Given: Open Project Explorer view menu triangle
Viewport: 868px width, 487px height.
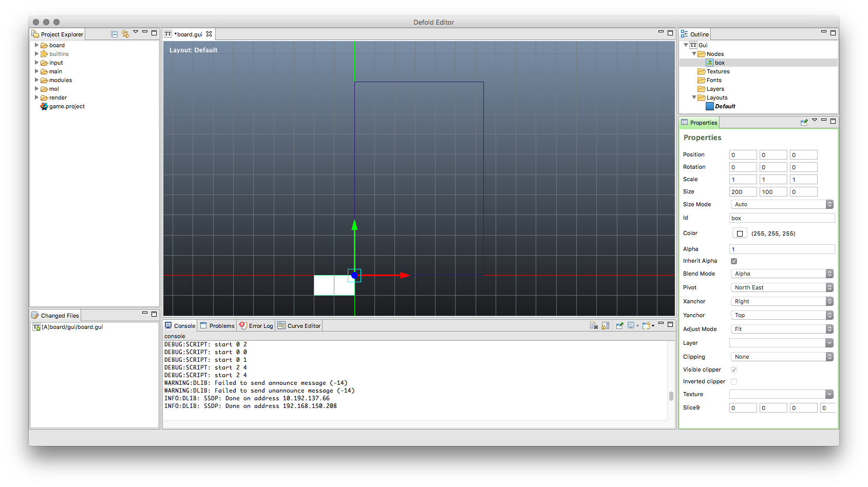Looking at the screenshot, I should pos(136,32).
